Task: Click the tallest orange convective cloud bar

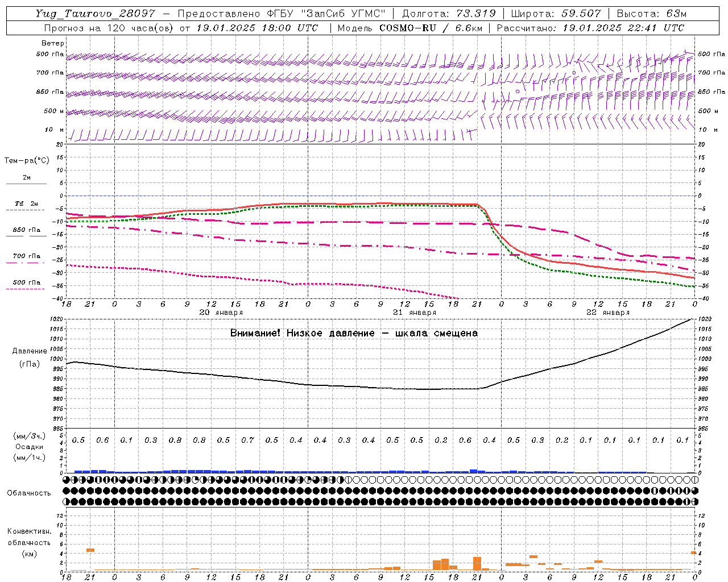Action: coord(477,563)
